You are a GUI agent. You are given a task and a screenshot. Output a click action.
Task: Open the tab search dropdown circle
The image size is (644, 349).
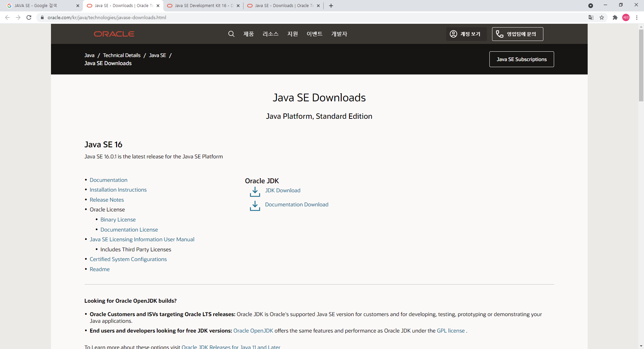pyautogui.click(x=591, y=6)
